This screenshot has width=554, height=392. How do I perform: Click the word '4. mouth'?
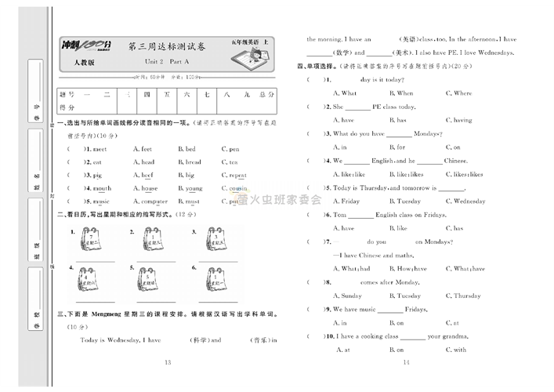(97, 188)
